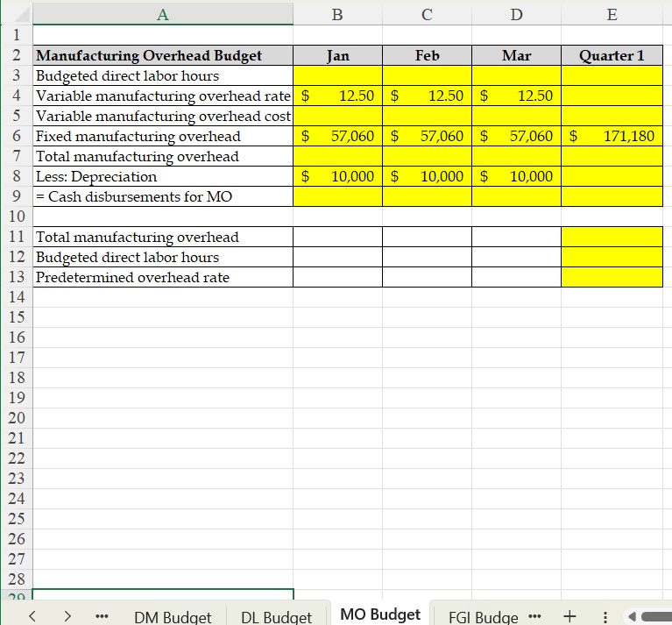672x625 pixels.
Task: Select row 20 header
Action: (17, 417)
